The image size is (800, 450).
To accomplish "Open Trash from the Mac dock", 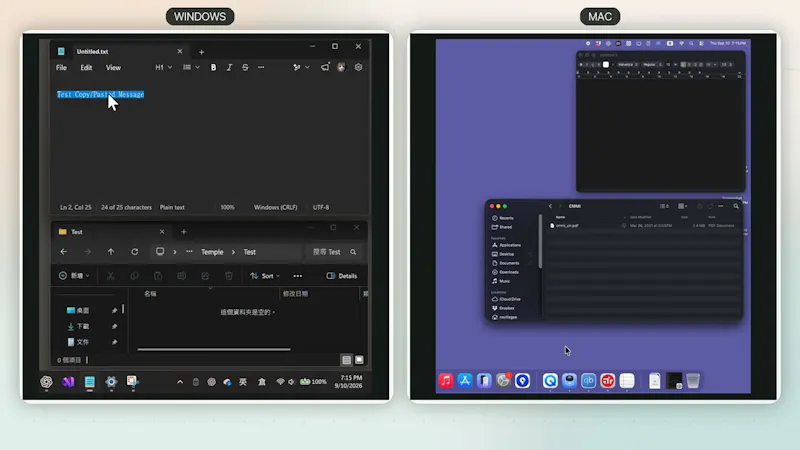I will click(x=693, y=381).
